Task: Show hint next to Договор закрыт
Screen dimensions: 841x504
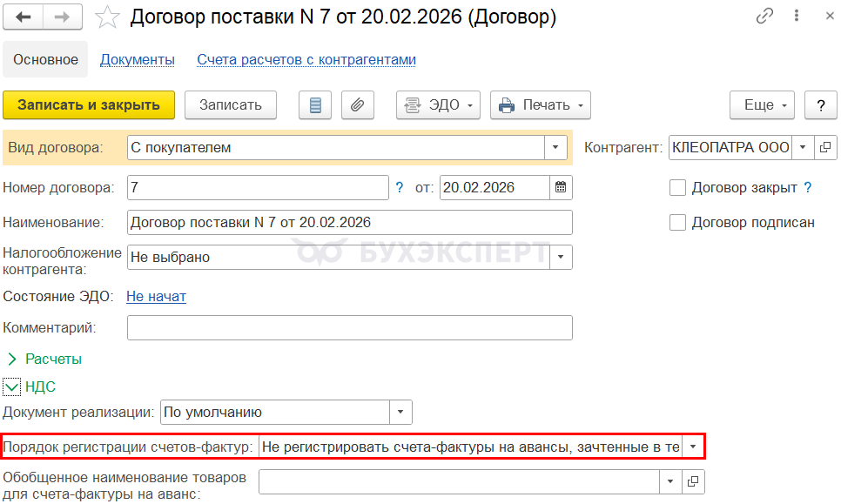Action: (x=808, y=188)
